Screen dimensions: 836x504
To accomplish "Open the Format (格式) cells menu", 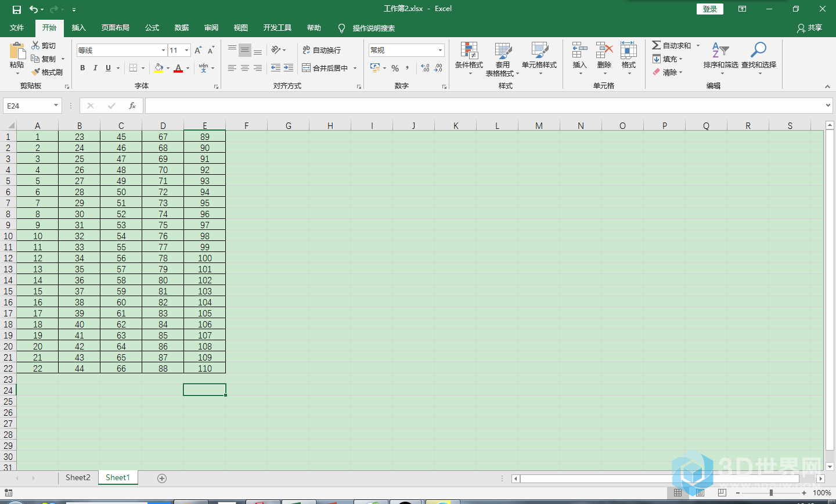I will tap(629, 58).
